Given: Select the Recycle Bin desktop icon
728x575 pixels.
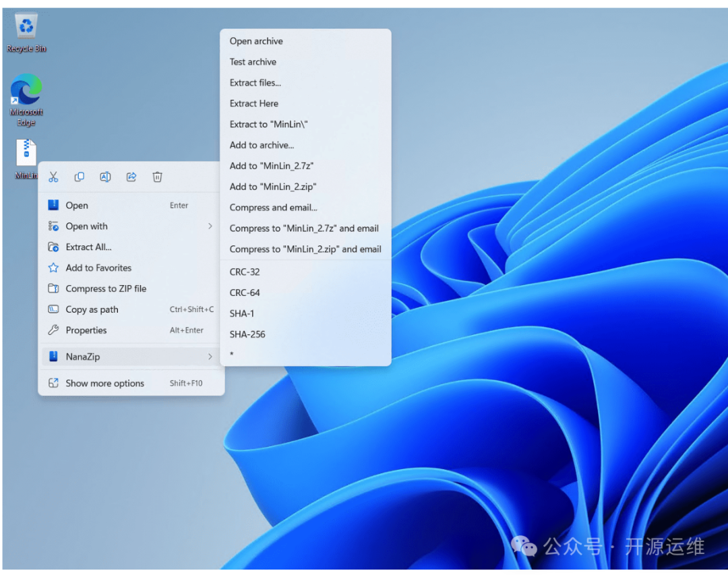Looking at the screenshot, I should [26, 33].
